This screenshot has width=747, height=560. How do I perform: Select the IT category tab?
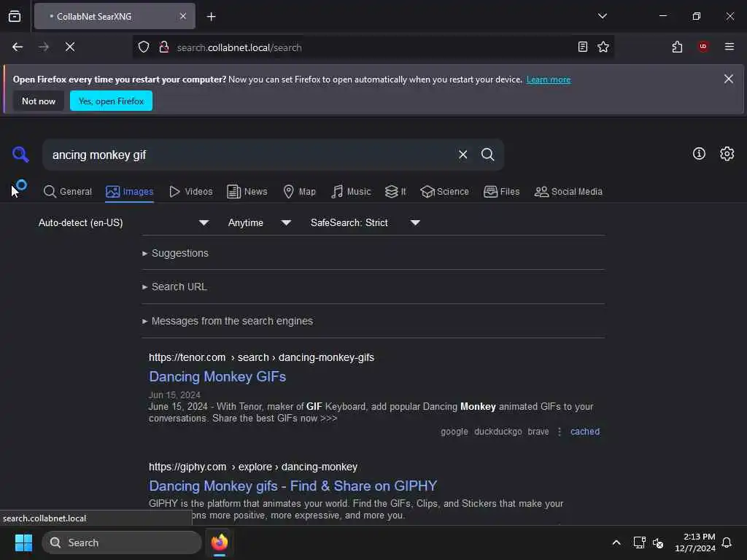tap(395, 192)
